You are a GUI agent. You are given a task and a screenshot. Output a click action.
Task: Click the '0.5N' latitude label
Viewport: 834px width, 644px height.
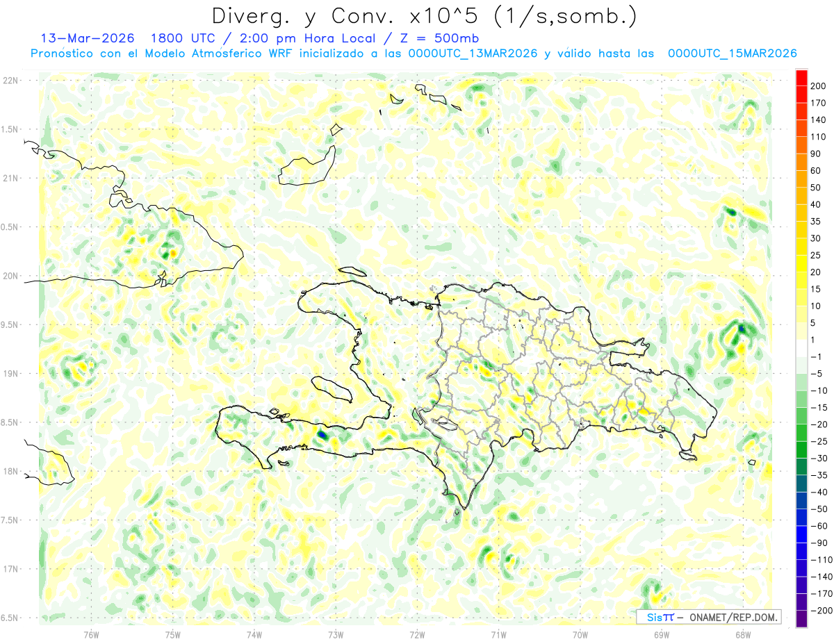pos(10,227)
